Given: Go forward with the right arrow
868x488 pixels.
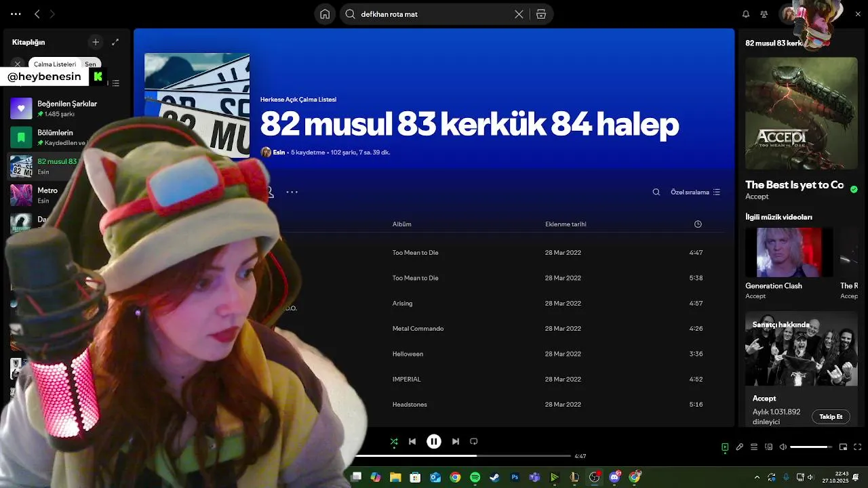Looking at the screenshot, I should [x=52, y=14].
